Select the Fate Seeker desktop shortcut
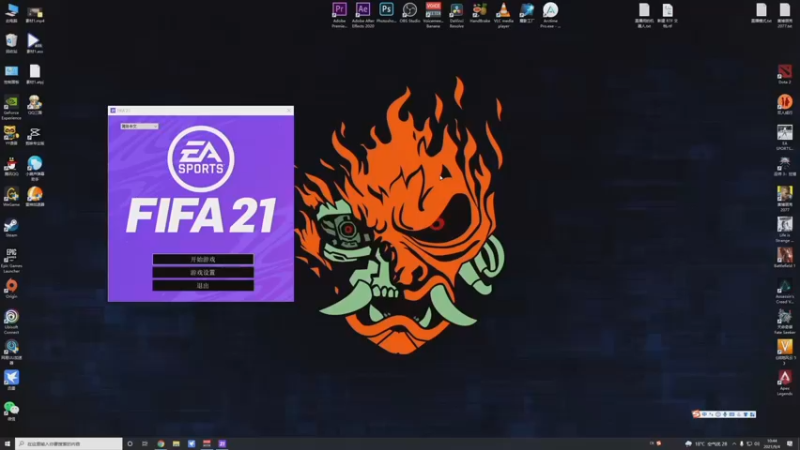800x450 pixels. [785, 321]
